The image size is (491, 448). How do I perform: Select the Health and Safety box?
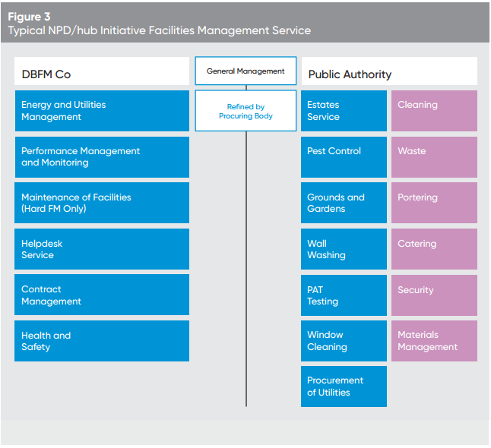point(102,341)
